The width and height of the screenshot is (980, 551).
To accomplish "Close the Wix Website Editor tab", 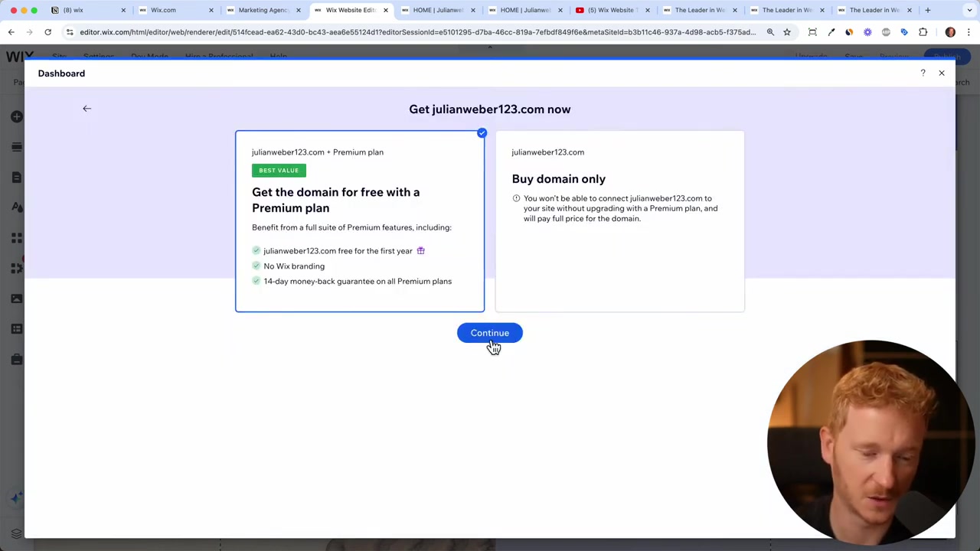I will coord(386,10).
